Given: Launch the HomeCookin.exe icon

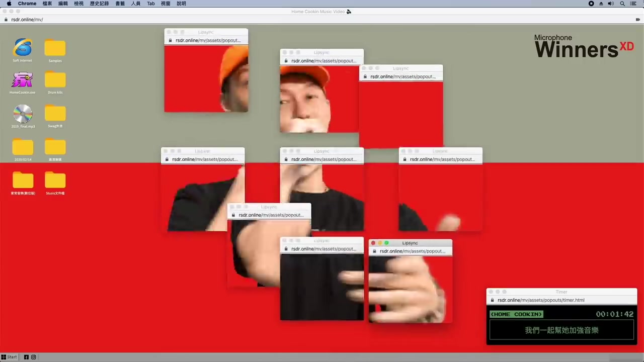Looking at the screenshot, I should pyautogui.click(x=23, y=83).
